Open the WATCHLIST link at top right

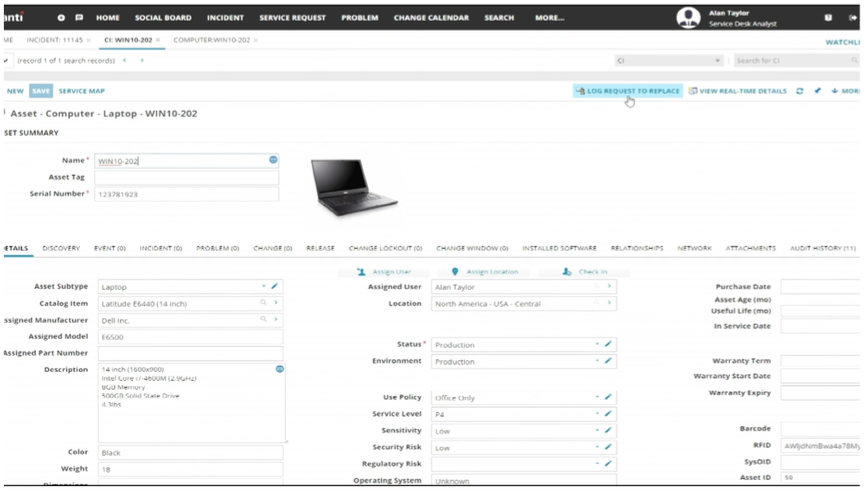pyautogui.click(x=843, y=42)
